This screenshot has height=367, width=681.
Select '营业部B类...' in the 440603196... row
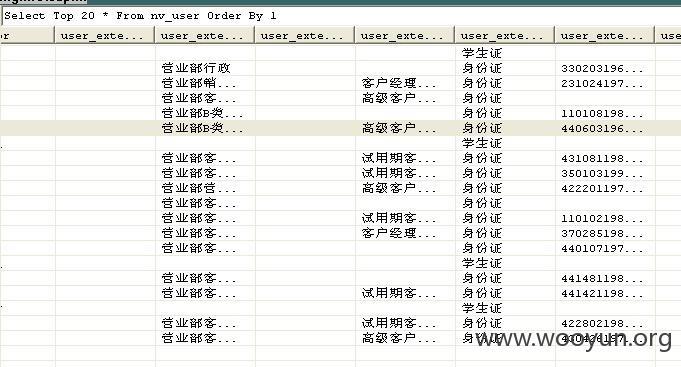202,129
